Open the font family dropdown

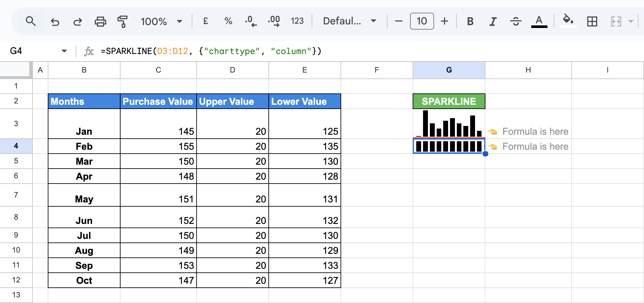[350, 21]
